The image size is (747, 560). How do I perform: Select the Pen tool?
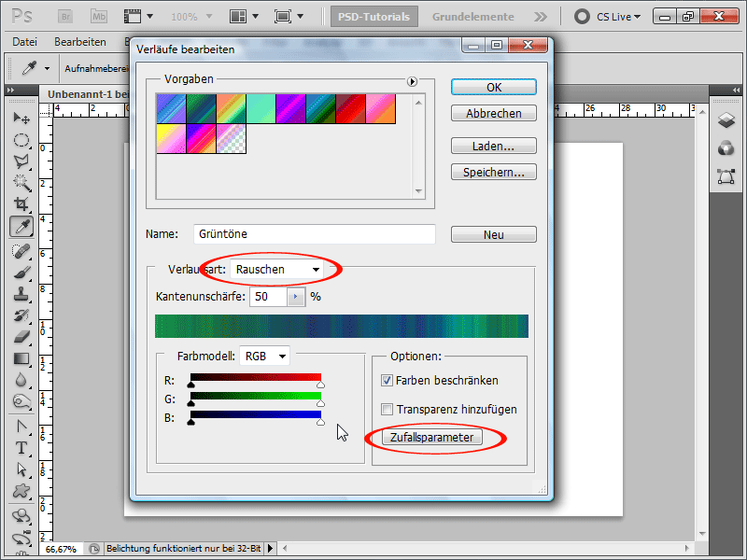[21, 427]
